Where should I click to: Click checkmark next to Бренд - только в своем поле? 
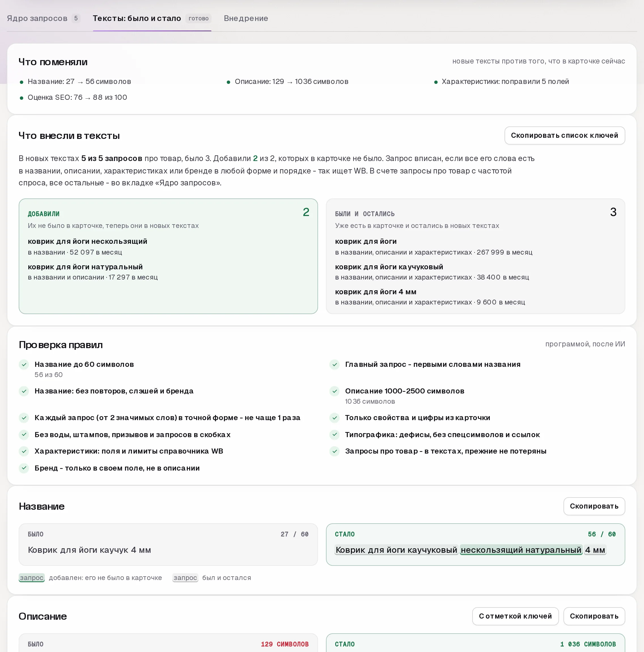pos(24,468)
